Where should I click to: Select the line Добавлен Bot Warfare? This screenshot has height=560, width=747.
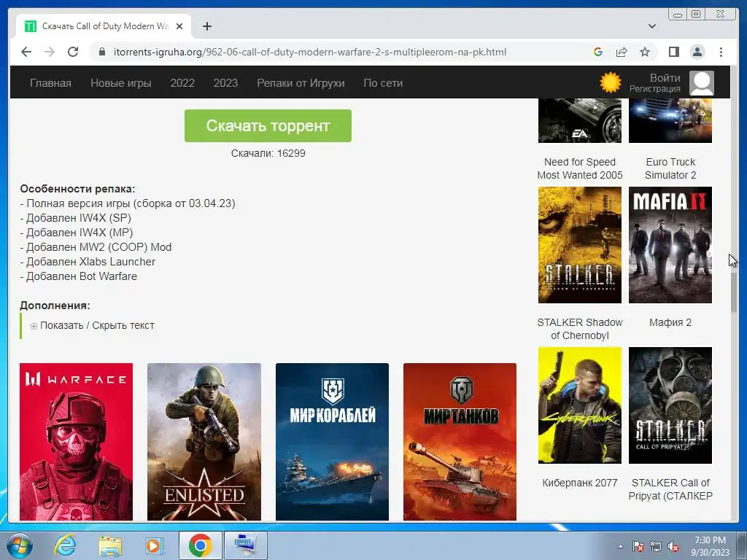pyautogui.click(x=79, y=276)
